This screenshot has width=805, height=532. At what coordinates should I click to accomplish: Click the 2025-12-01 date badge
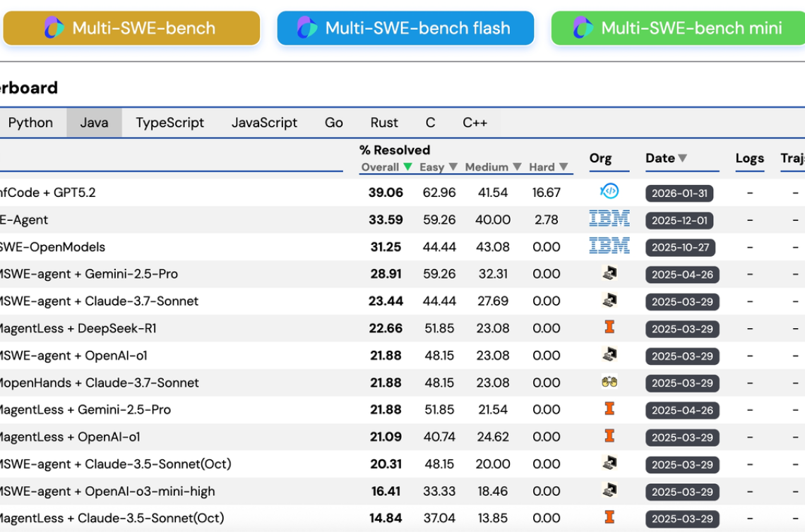tap(679, 221)
